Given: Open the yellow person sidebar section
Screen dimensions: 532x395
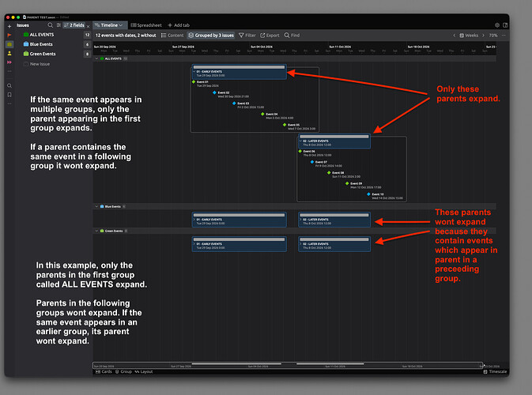Looking at the screenshot, I should (x=9, y=53).
